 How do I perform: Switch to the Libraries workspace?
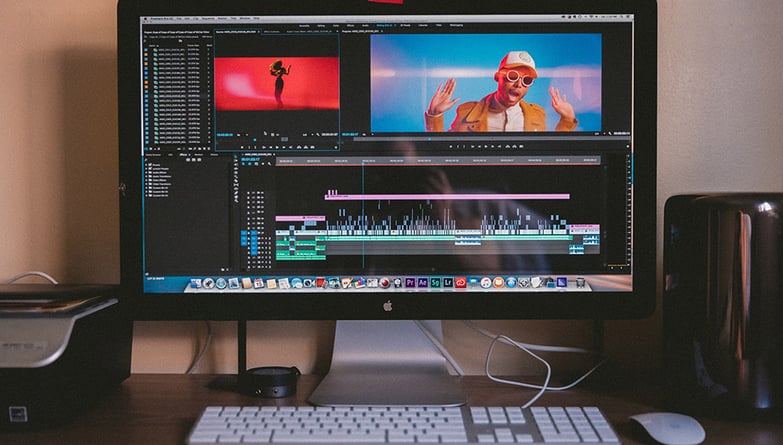tap(423, 25)
